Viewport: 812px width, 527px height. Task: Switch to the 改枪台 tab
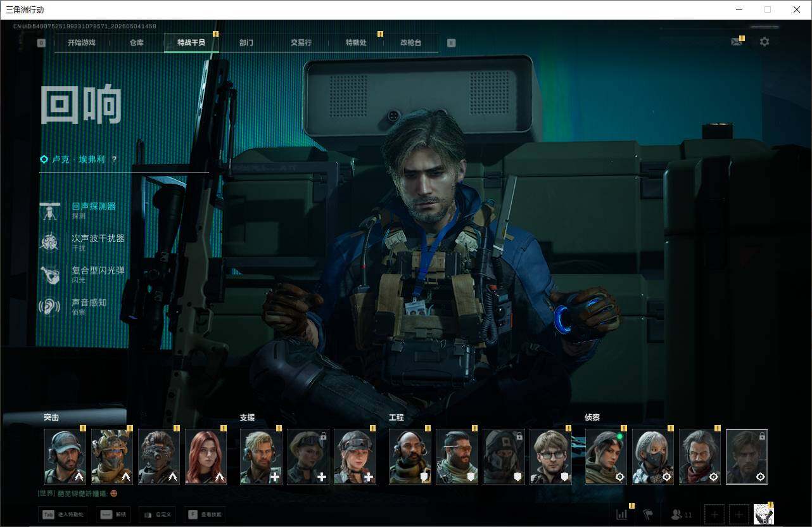point(410,42)
